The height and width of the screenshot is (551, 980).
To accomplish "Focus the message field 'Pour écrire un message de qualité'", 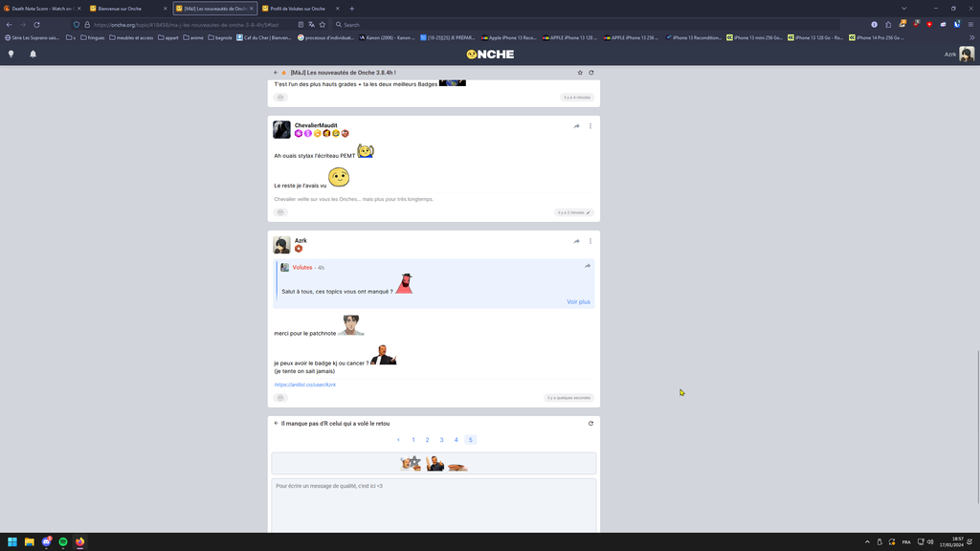I will [x=434, y=505].
